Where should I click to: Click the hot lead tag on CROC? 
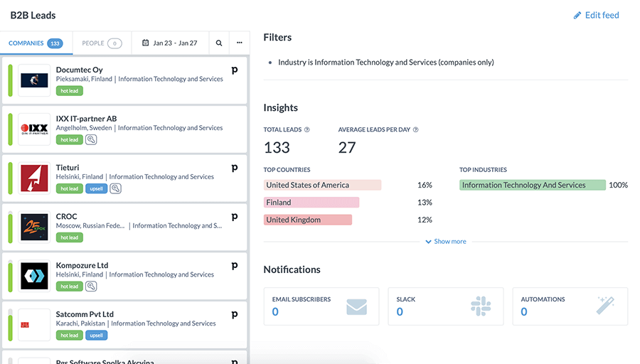coord(70,237)
